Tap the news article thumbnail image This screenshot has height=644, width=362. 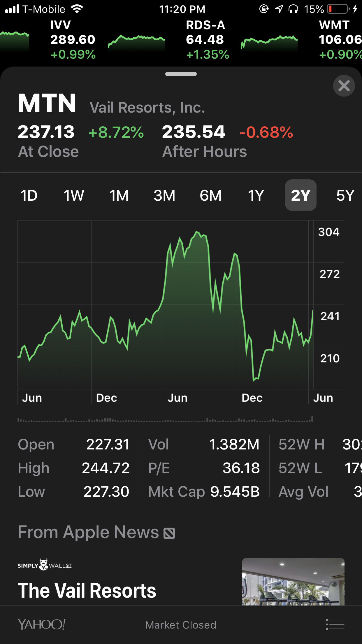coord(293,582)
